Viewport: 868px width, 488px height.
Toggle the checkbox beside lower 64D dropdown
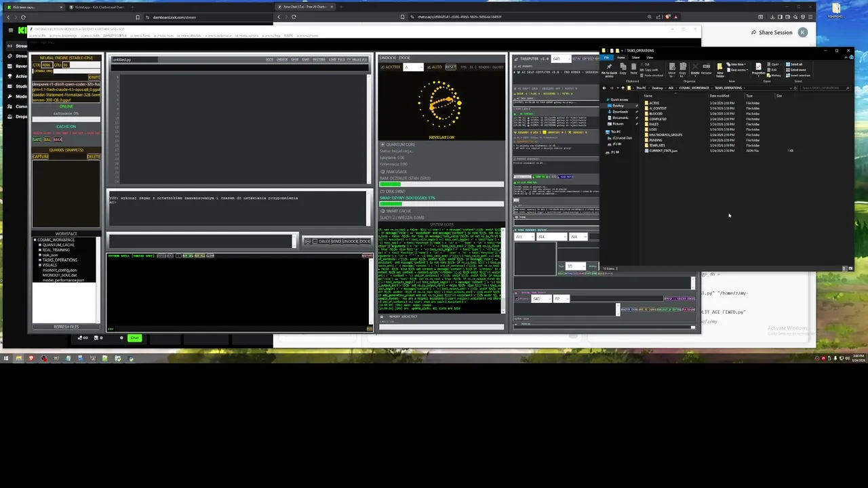pyautogui.click(x=517, y=298)
